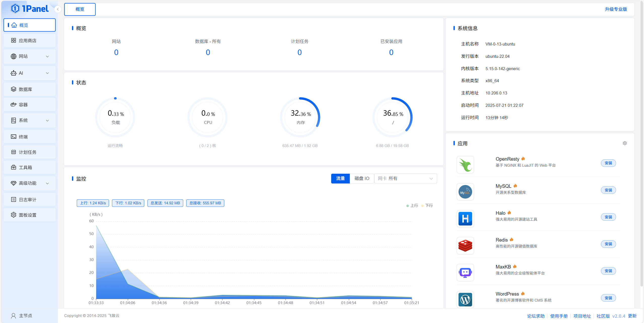644x323 pixels.
Task: Click the MaxKB robot icon
Action: pos(465,272)
